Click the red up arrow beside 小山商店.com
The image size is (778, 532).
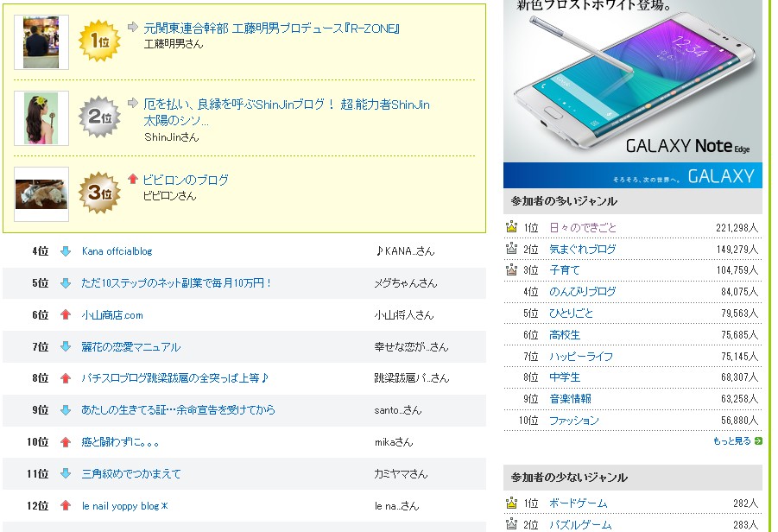pyautogui.click(x=66, y=315)
